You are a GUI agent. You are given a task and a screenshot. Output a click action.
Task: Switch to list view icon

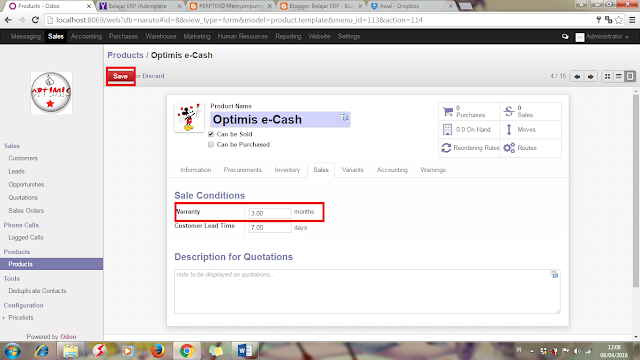click(x=619, y=76)
